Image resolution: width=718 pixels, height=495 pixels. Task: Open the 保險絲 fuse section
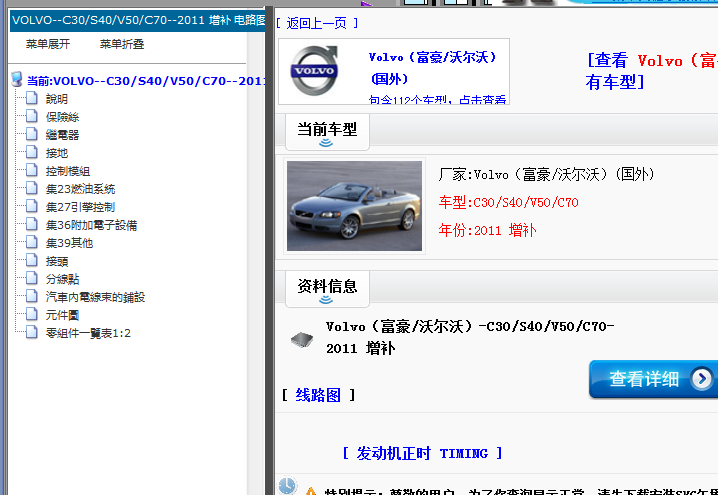click(62, 117)
